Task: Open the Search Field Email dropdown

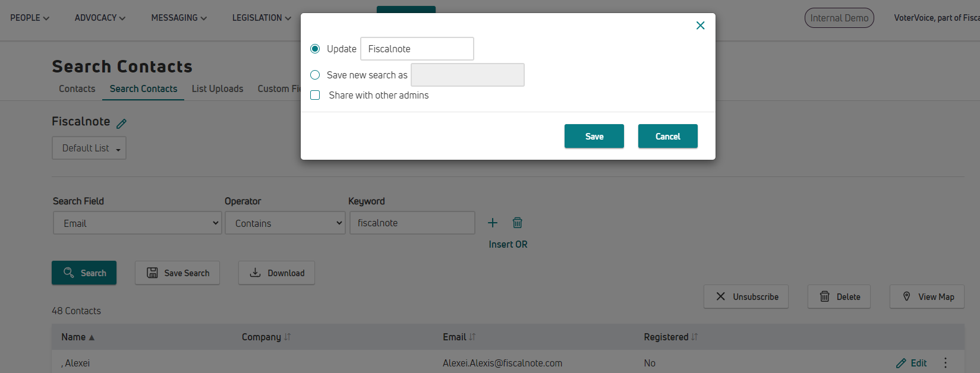Action: [137, 223]
